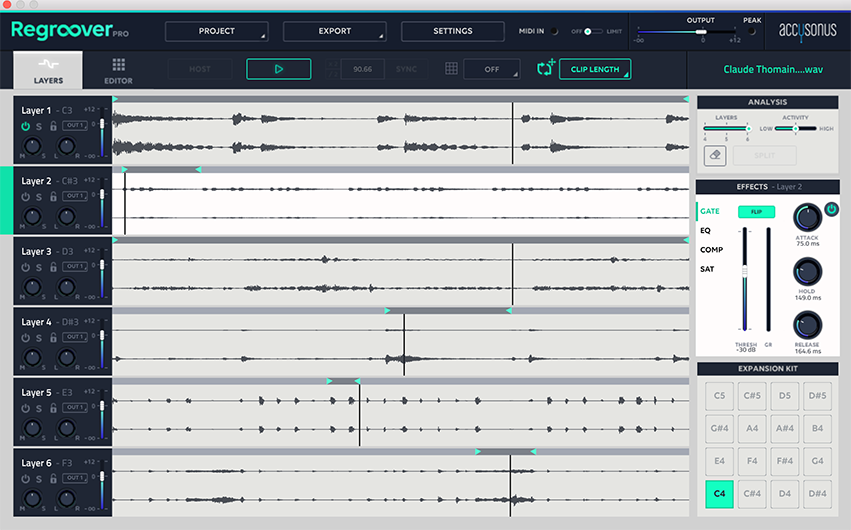Switch to the LAYERS tab
This screenshot has height=530, width=851.
point(48,71)
